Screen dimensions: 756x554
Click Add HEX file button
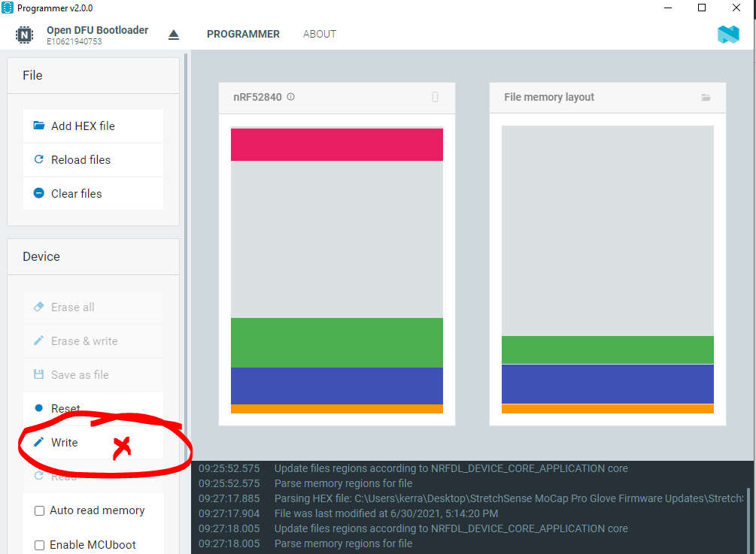click(x=93, y=126)
